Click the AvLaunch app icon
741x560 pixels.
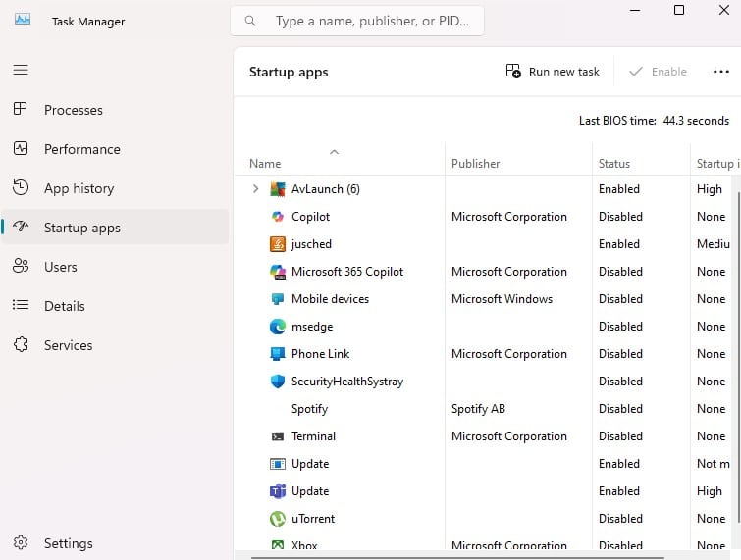click(278, 189)
